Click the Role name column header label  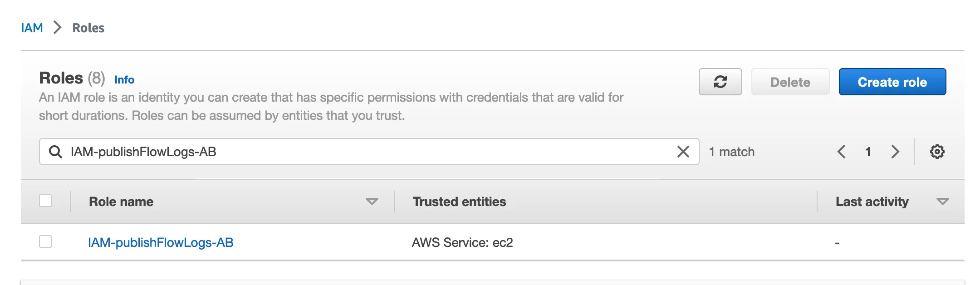point(121,201)
